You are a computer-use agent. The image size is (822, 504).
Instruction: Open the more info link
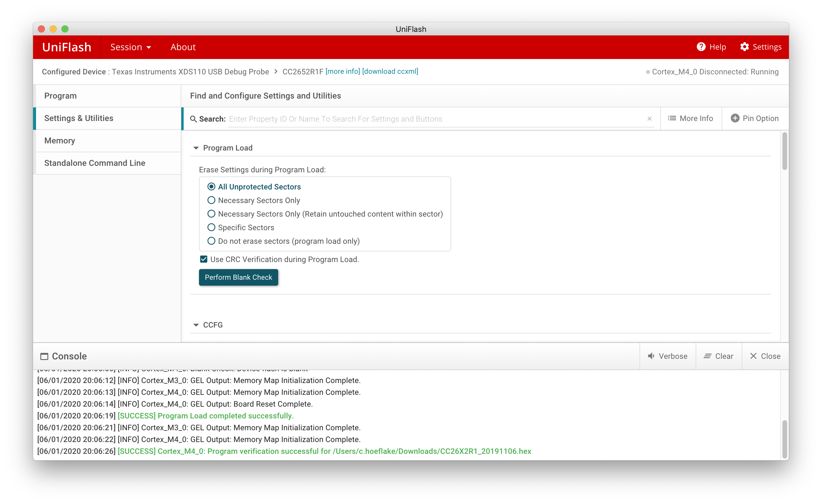coord(342,71)
